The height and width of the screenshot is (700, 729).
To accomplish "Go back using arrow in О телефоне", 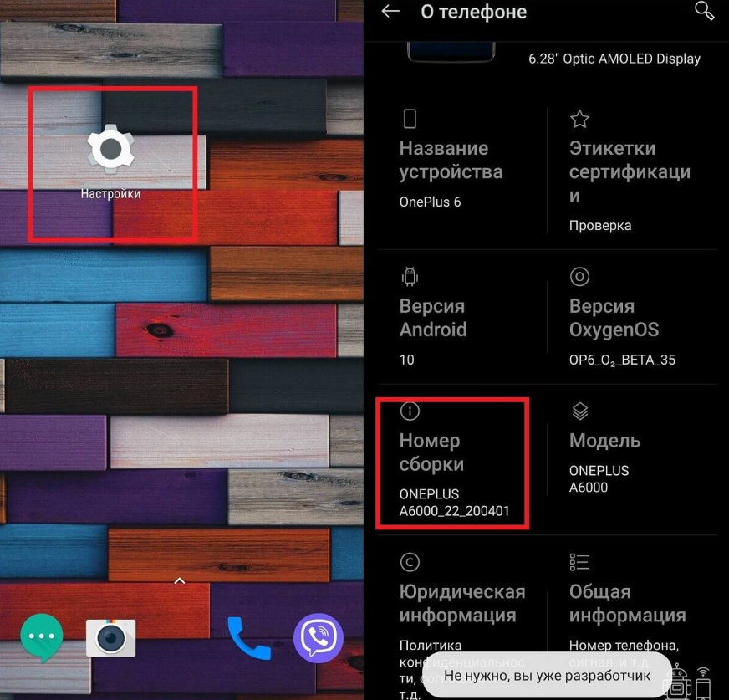I will click(x=390, y=11).
